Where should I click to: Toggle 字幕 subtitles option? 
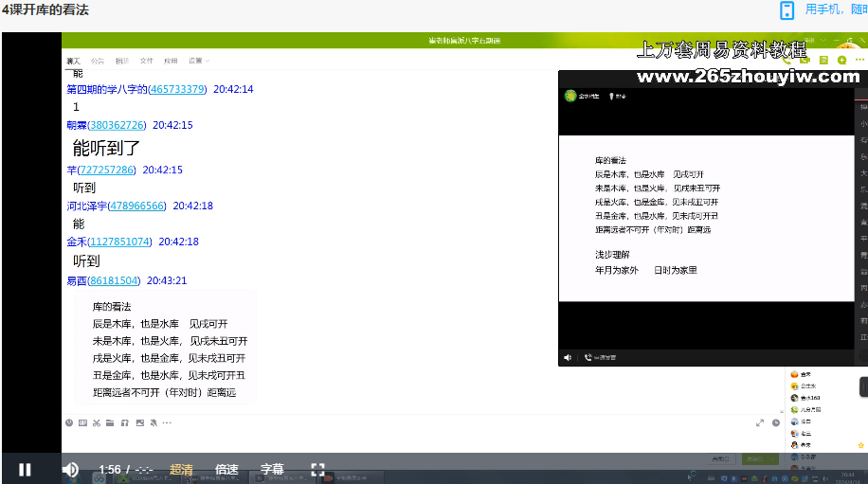[x=272, y=469]
